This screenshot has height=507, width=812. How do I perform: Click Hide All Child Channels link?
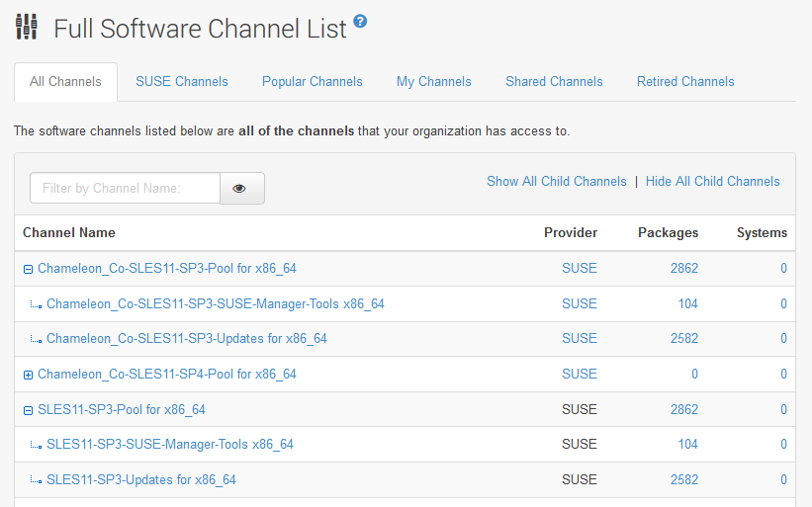click(712, 182)
